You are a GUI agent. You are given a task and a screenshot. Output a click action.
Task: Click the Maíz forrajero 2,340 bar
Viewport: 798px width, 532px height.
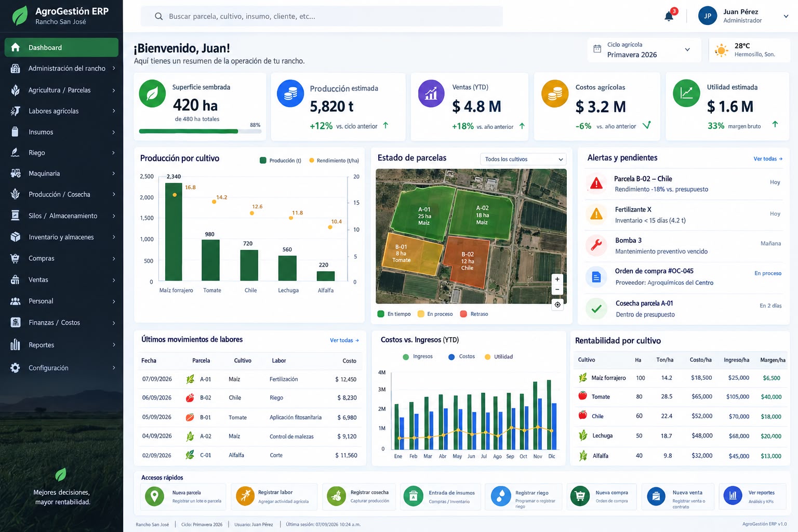click(x=174, y=232)
